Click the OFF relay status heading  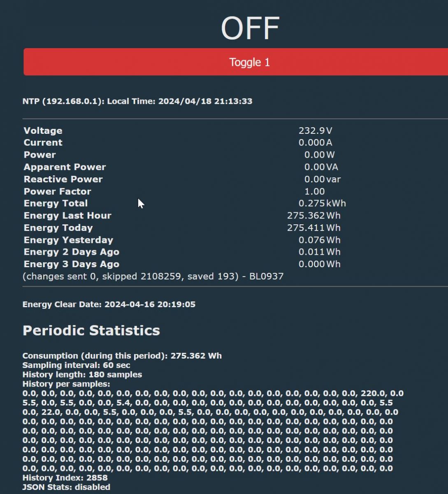(250, 28)
